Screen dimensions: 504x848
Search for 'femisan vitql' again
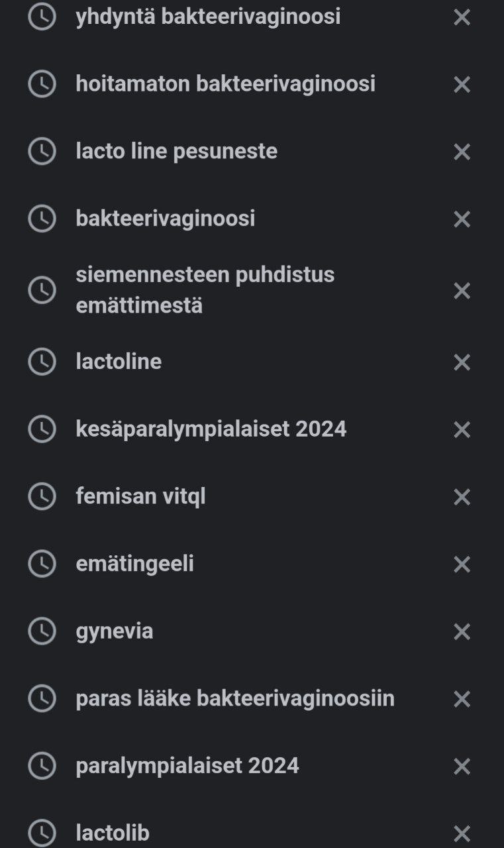[x=140, y=496]
